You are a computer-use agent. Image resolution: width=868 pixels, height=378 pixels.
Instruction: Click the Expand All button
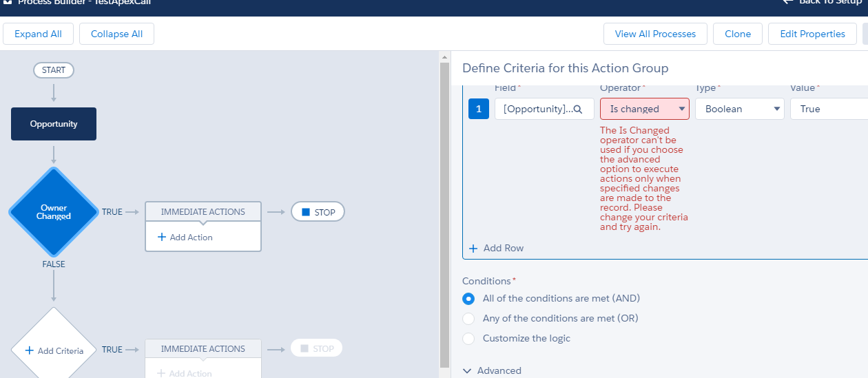[38, 34]
